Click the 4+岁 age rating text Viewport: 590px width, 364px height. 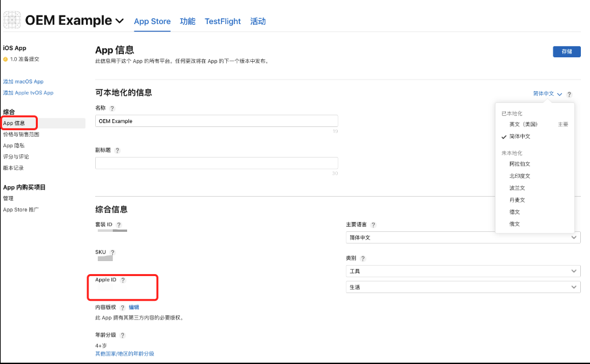pyautogui.click(x=101, y=346)
